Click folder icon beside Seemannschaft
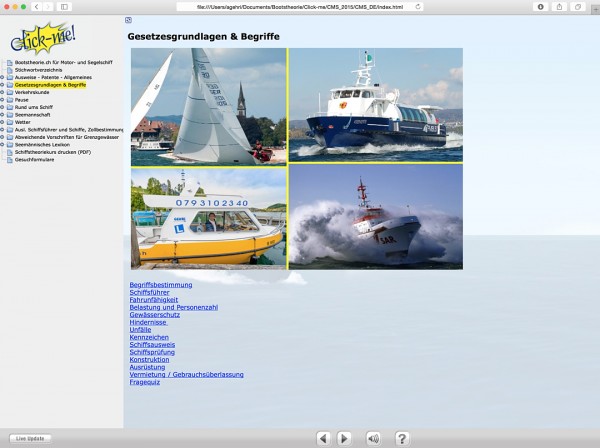Image resolution: width=600 pixels, height=448 pixels. [x=10, y=115]
